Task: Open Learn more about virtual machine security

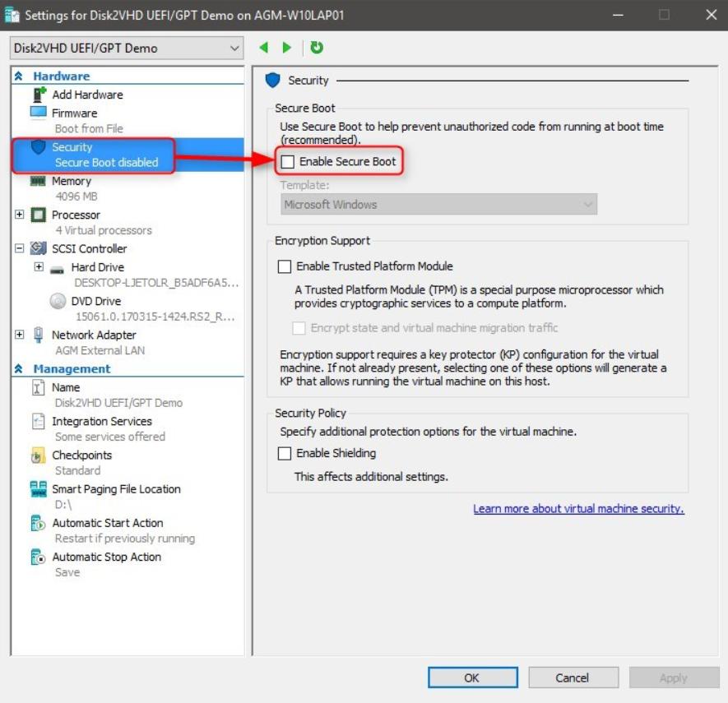Action: [578, 509]
